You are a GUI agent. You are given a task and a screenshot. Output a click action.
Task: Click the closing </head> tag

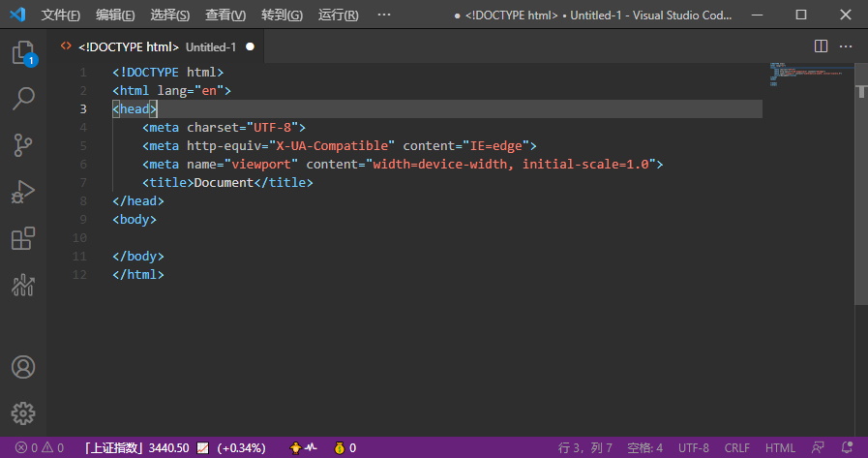click(138, 201)
